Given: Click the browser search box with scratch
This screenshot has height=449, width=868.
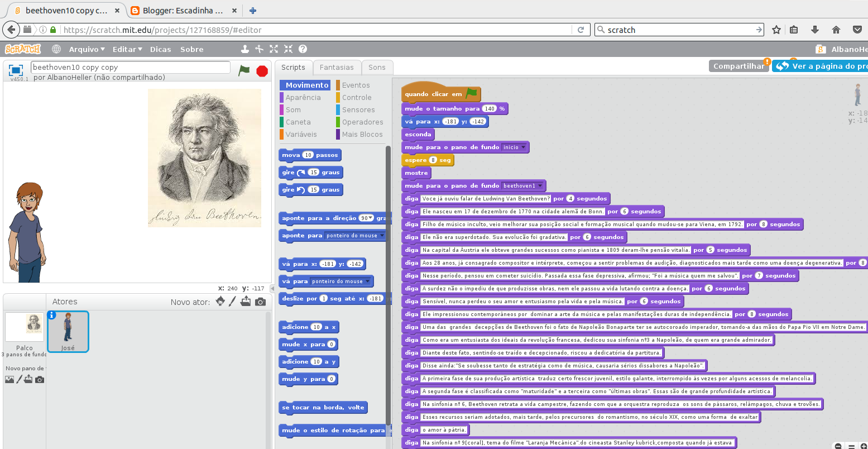Looking at the screenshot, I should [x=679, y=30].
